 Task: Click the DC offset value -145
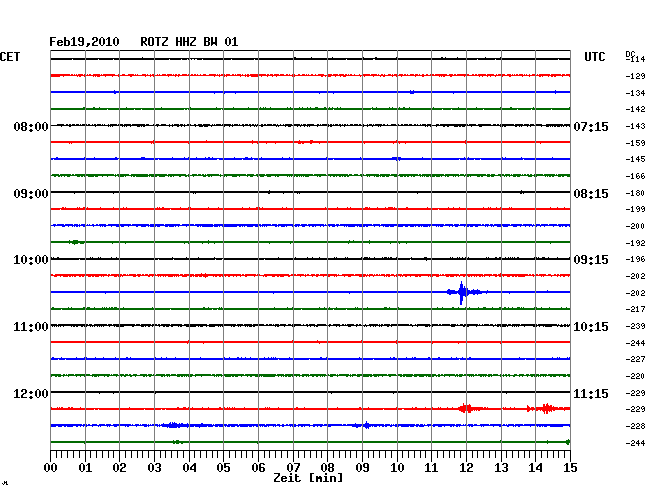pos(635,159)
